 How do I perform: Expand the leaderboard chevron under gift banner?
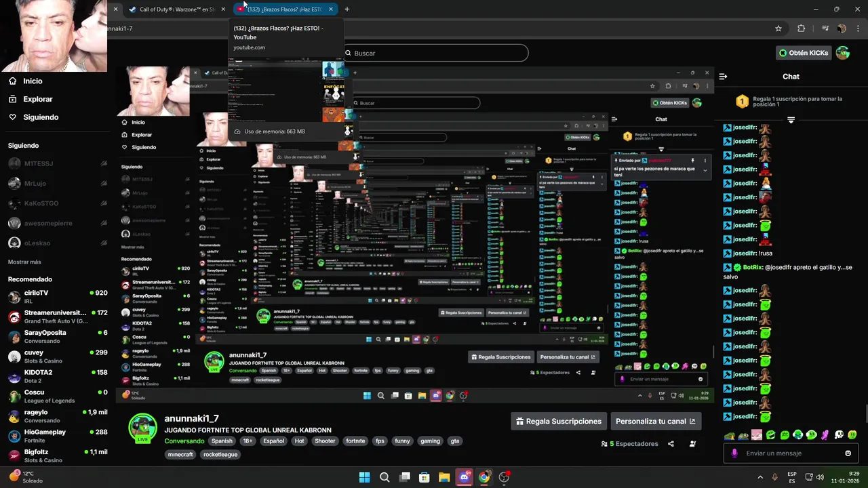[x=791, y=120]
